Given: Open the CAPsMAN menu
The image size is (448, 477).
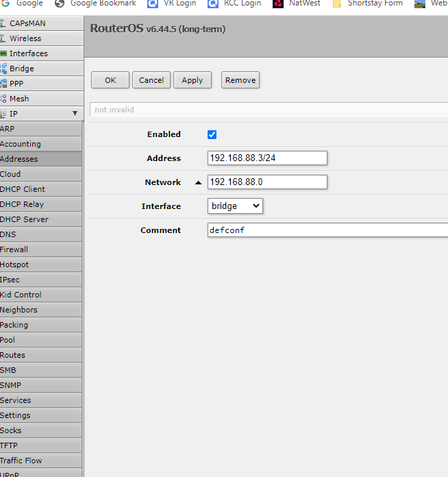Looking at the screenshot, I should pos(42,23).
